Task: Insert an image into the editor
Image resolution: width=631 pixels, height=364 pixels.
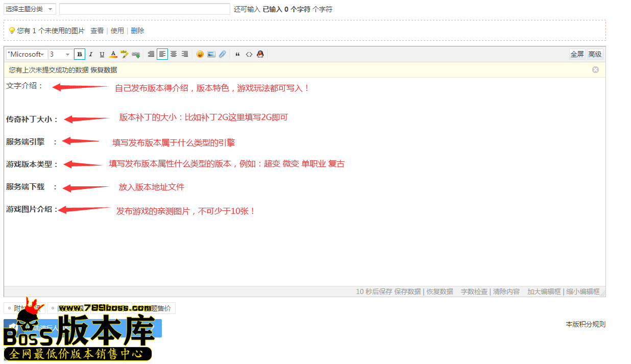Action: (211, 54)
